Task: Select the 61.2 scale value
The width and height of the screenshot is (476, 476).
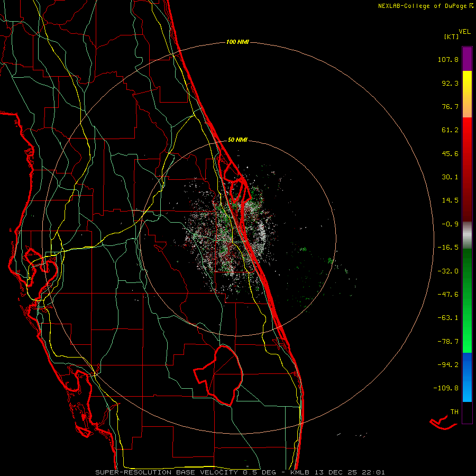Action: [x=450, y=130]
